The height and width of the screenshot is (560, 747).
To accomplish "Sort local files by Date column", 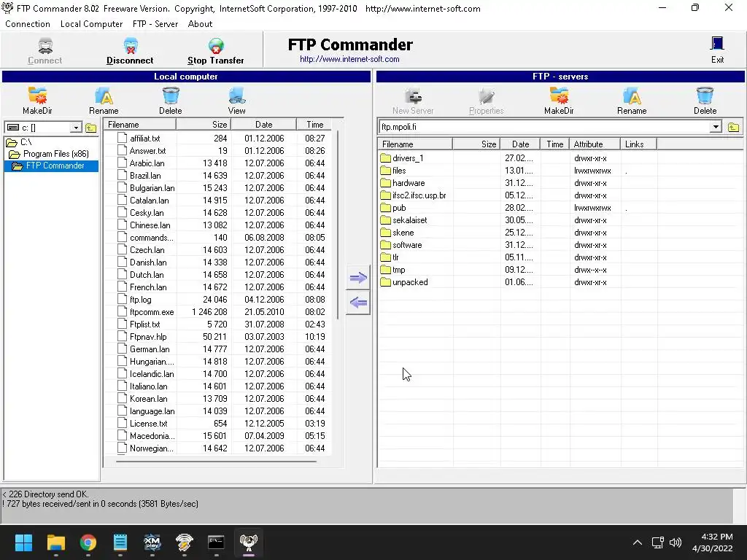I will coord(263,124).
